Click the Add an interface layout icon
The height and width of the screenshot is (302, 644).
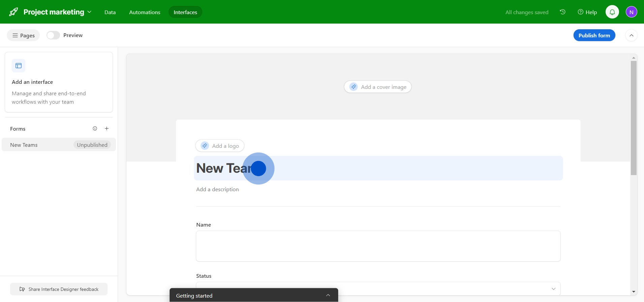point(19,66)
